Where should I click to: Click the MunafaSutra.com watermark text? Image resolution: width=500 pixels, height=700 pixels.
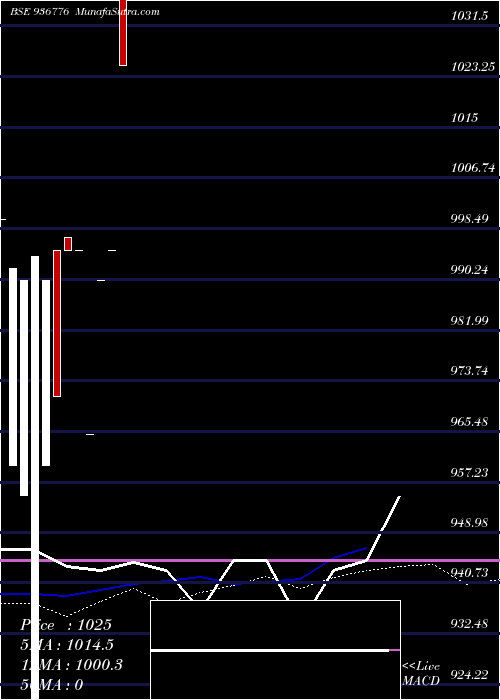117,12
